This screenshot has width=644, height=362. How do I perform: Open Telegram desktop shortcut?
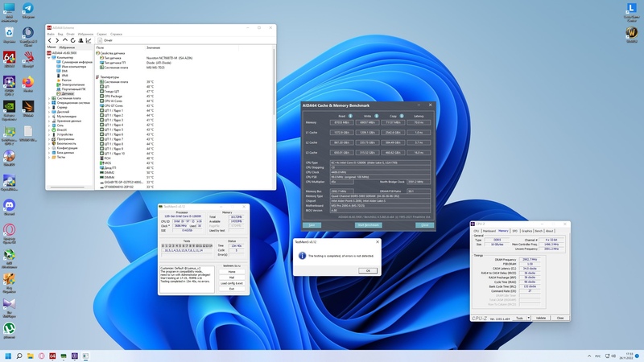pyautogui.click(x=28, y=10)
